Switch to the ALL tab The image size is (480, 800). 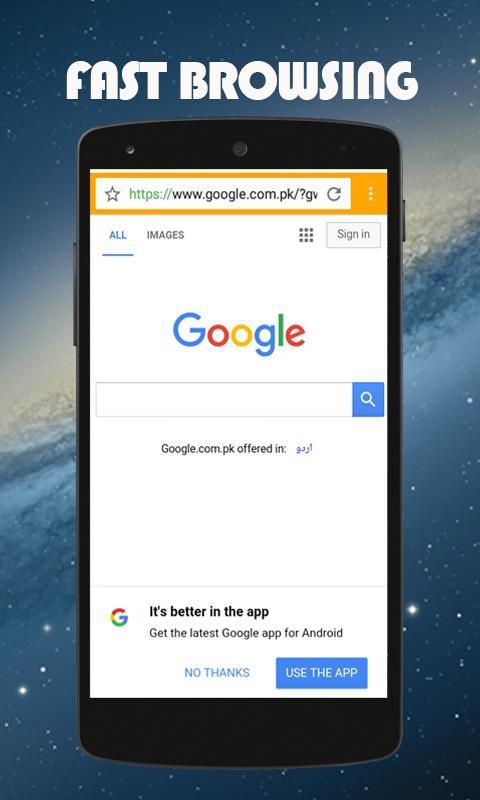point(118,235)
